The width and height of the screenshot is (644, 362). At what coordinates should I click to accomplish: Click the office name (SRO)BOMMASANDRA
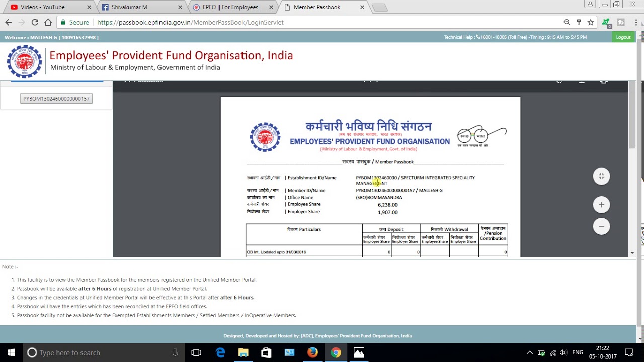coord(379,197)
